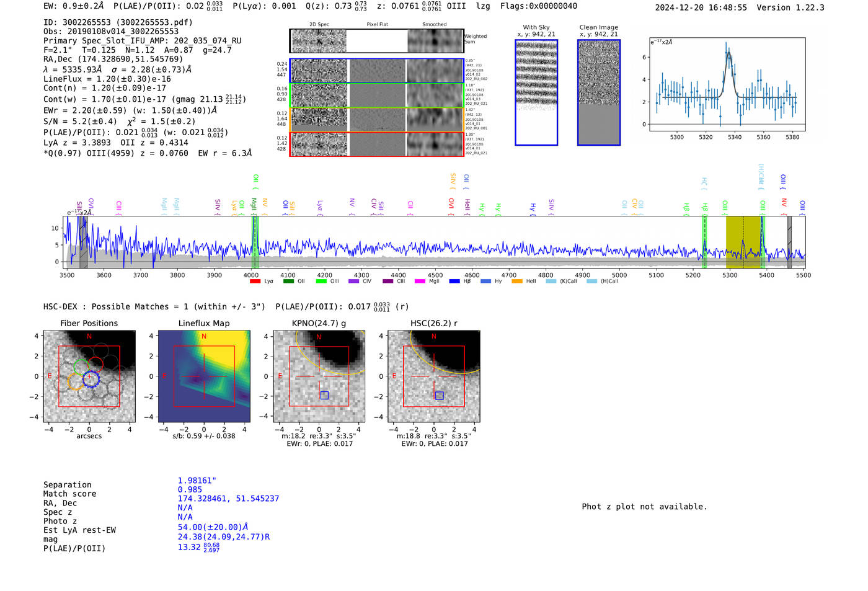868x591 pixels.
Task: Click the dark green OII legend swatch
Action: [288, 282]
